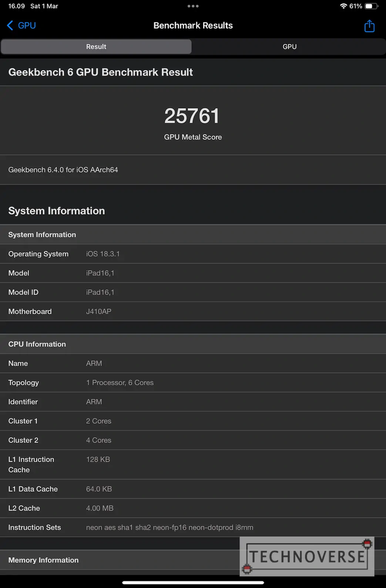The height and width of the screenshot is (588, 386).
Task: Tap the back chevron icon
Action: point(10,26)
